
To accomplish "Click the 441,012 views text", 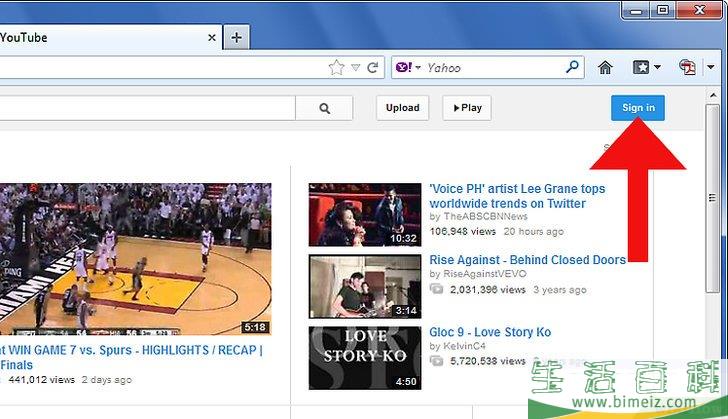I will [42, 380].
